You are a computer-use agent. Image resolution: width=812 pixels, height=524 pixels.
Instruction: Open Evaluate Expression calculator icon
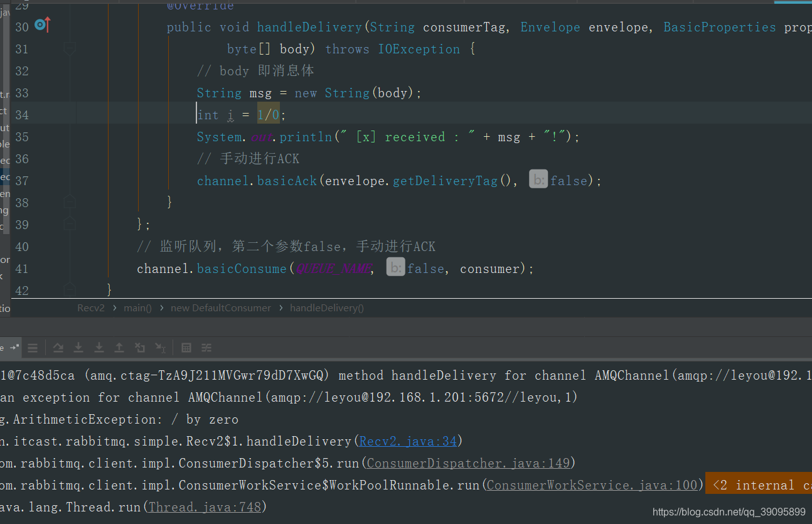[x=186, y=348]
